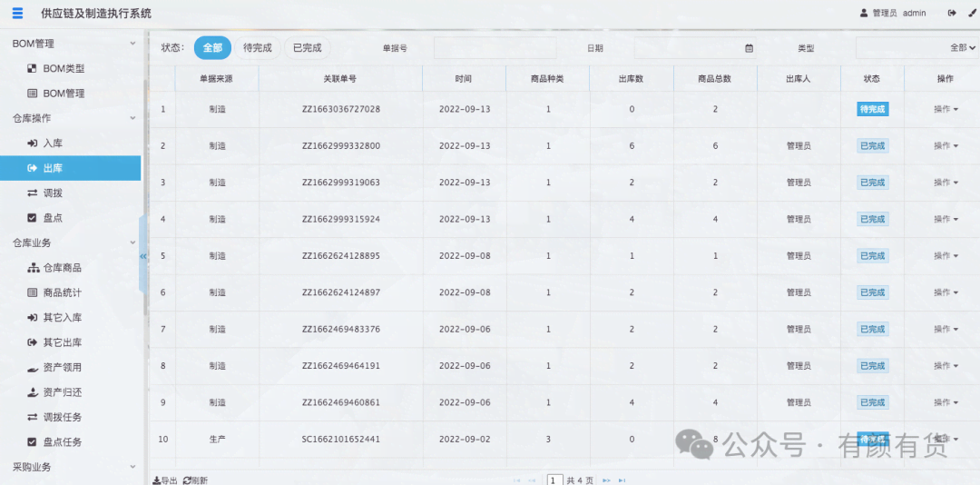The height and width of the screenshot is (485, 980).
Task: Open the 商品统计 menu item
Action: pyautogui.click(x=62, y=292)
